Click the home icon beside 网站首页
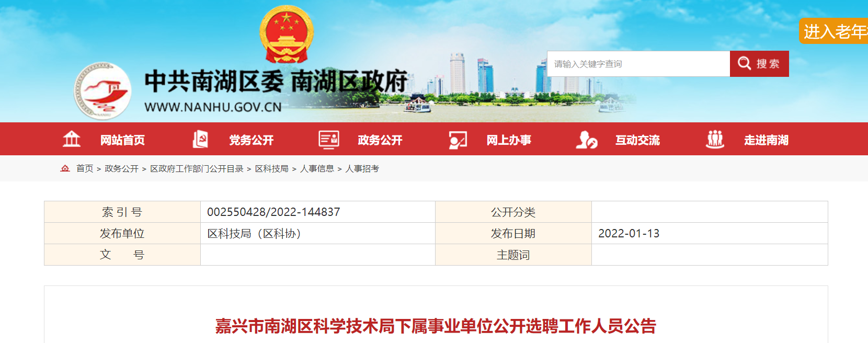Screen dimensions: 868x343 point(72,139)
